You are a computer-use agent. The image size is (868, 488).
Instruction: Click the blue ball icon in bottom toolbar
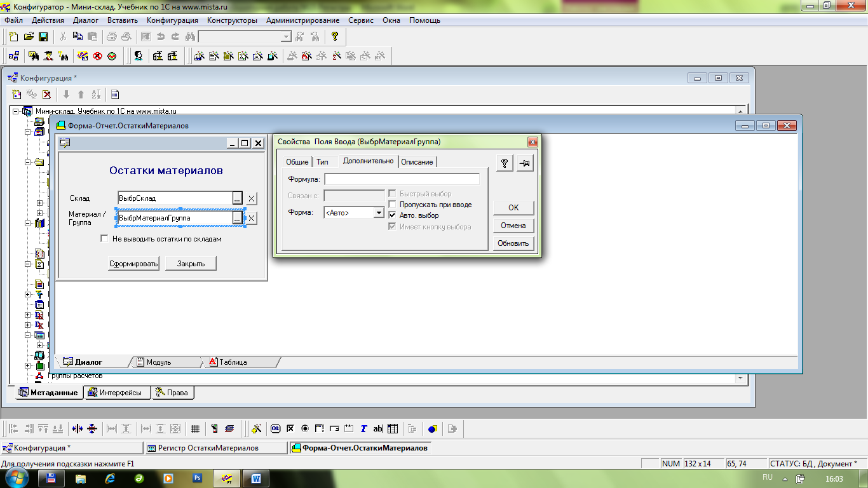(433, 429)
